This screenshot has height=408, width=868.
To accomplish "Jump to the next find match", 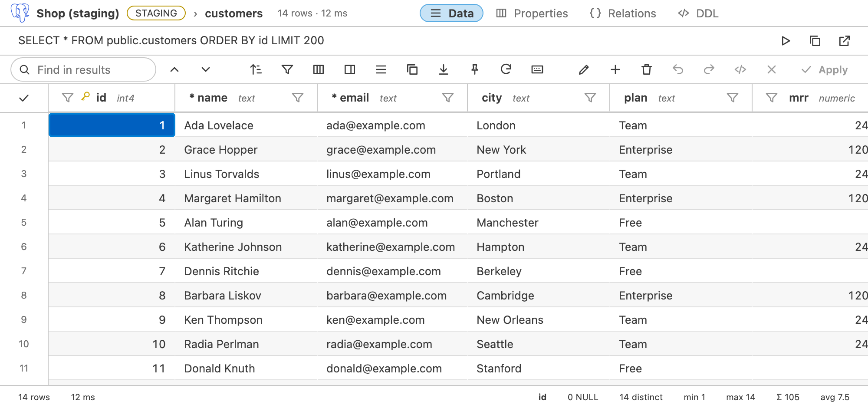I will pos(206,69).
